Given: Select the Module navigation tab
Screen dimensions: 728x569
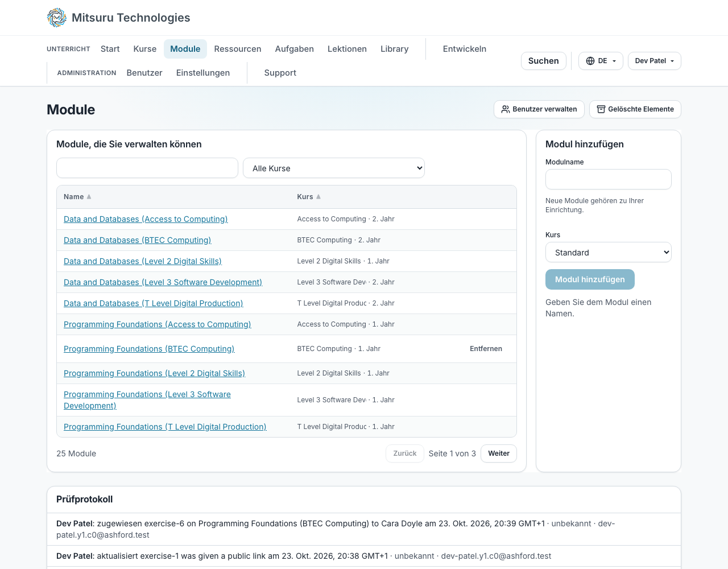Looking at the screenshot, I should click(x=185, y=49).
